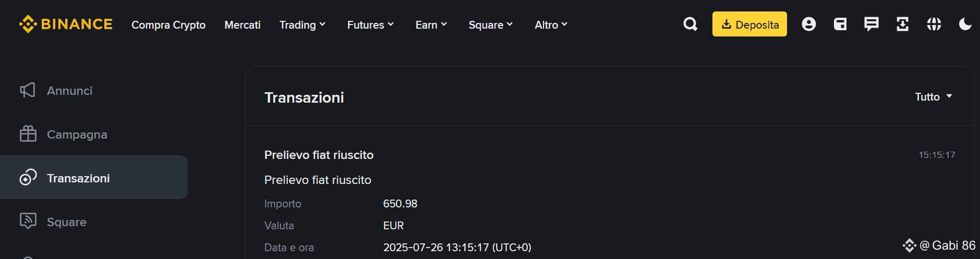980x259 pixels.
Task: Click the Binance logo
Action: (66, 24)
